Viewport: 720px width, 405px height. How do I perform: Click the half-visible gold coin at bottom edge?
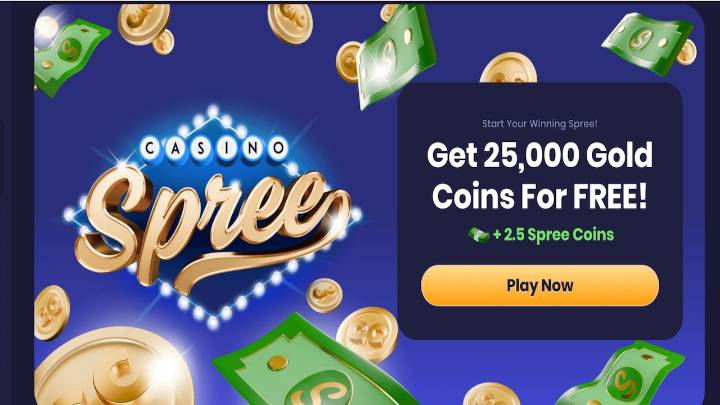491,394
